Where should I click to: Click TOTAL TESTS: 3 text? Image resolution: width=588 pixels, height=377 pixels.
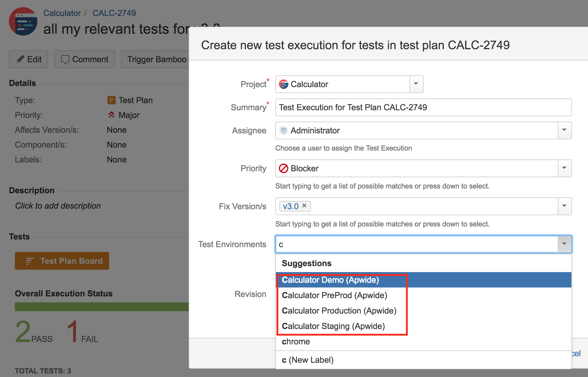tap(43, 371)
